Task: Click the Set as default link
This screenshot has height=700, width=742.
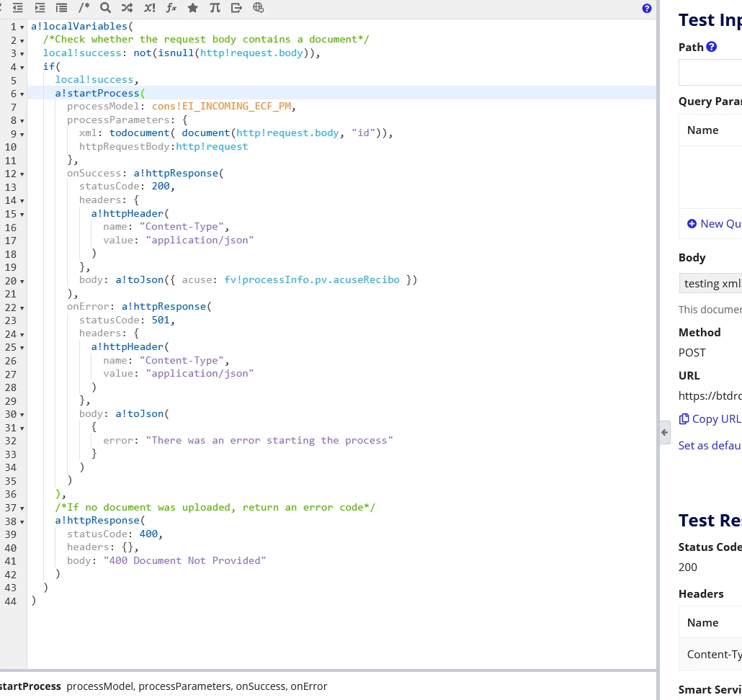Action: (x=710, y=446)
